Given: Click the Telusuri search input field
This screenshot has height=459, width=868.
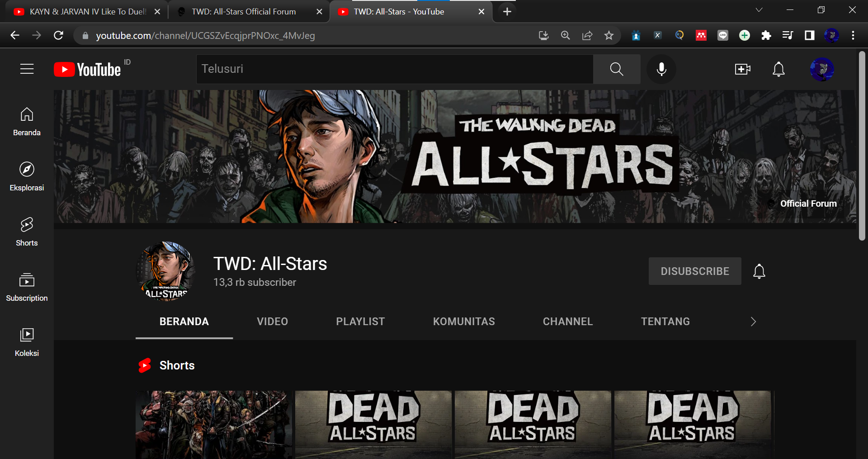Looking at the screenshot, I should point(395,69).
